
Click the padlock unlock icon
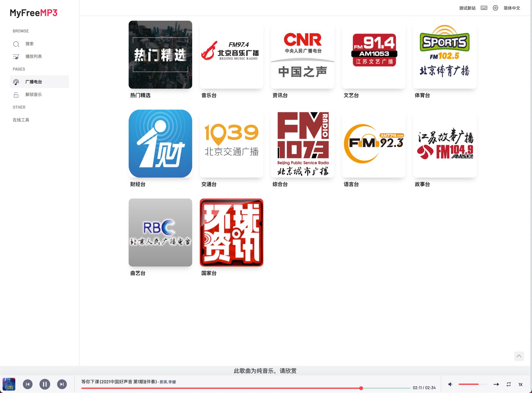(x=16, y=95)
